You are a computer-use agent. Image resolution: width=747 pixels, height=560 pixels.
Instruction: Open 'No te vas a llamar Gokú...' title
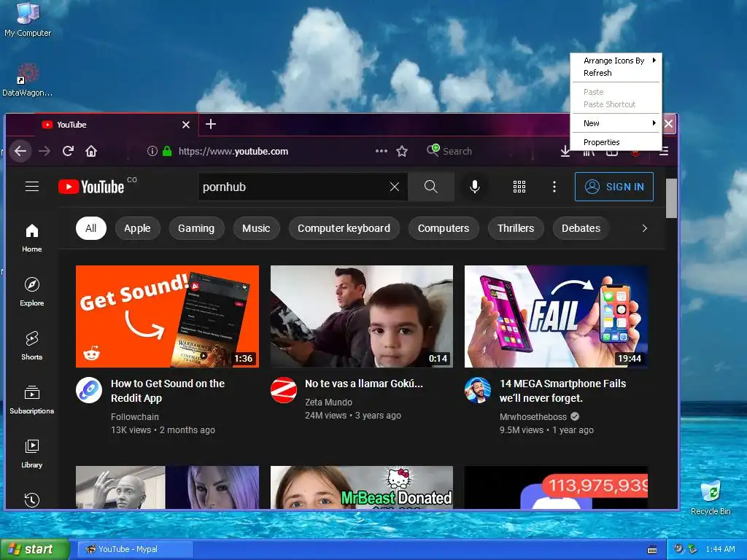coord(364,384)
